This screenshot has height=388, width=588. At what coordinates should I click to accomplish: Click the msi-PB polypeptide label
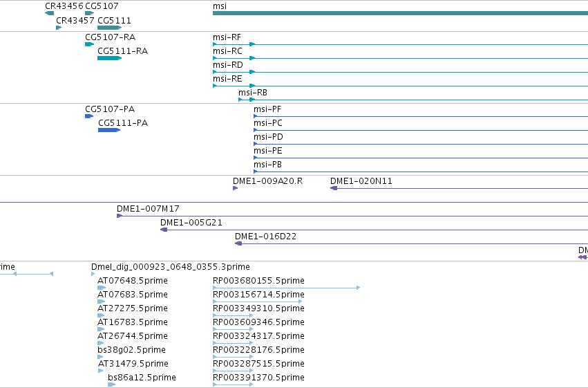[x=267, y=165]
